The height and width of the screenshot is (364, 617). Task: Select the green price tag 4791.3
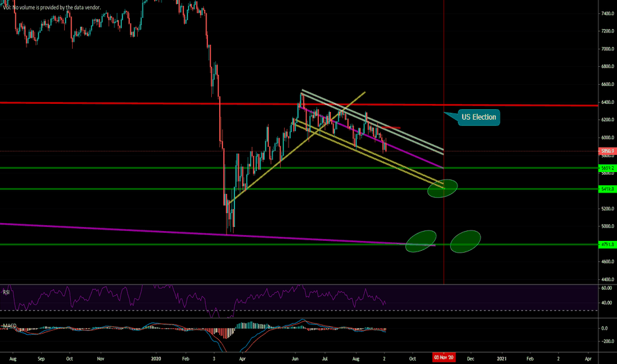click(608, 245)
